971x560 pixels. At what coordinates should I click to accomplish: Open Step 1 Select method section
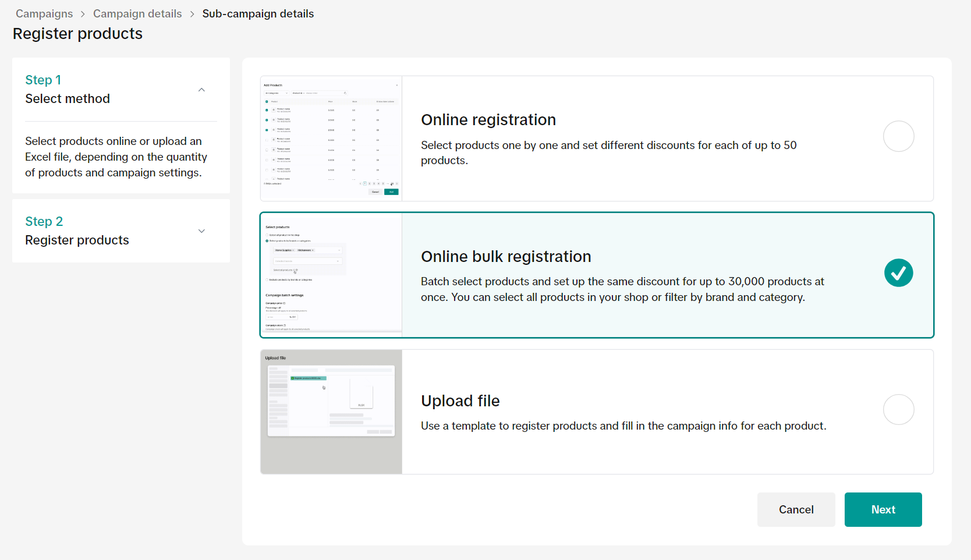point(68,90)
